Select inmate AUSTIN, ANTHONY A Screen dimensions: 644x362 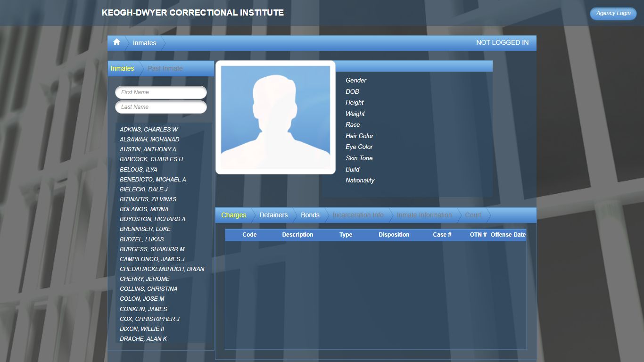(148, 149)
